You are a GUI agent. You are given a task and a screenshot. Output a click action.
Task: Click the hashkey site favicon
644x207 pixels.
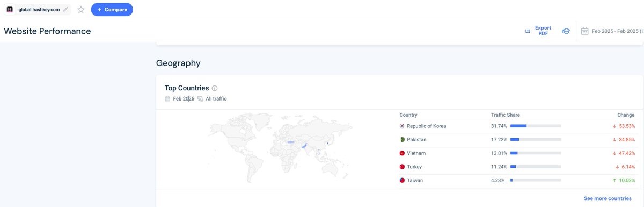click(x=10, y=9)
